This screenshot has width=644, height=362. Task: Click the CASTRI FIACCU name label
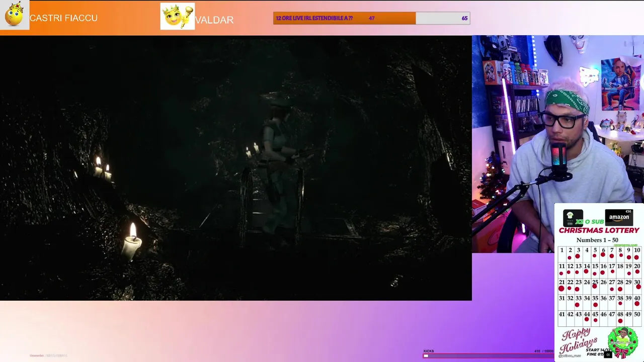(63, 18)
